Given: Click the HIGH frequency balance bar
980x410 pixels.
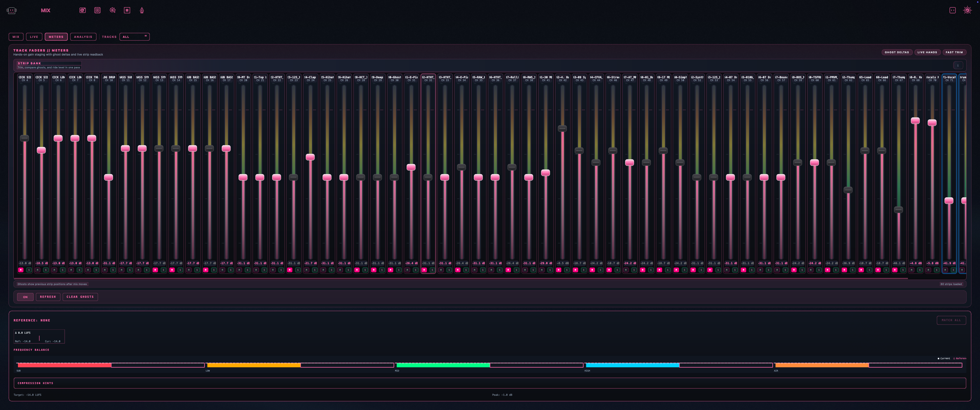Looking at the screenshot, I should 679,366.
